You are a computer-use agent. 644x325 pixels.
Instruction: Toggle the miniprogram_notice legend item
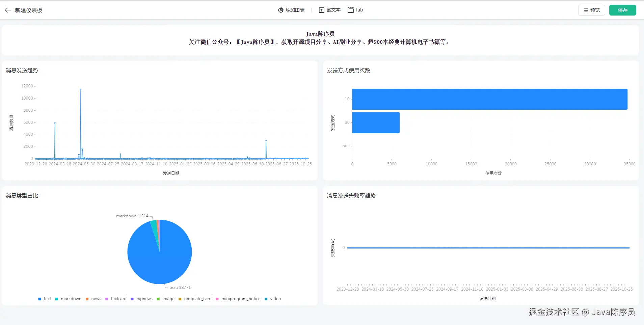[238, 299]
